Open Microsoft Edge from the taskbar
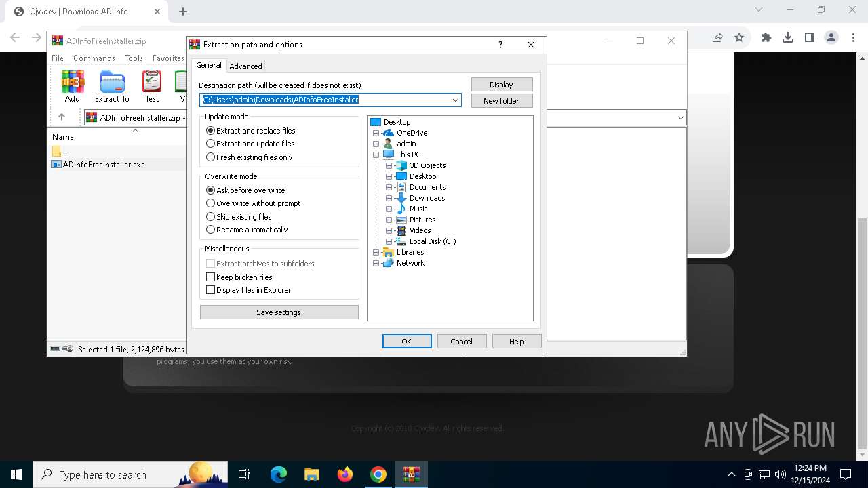The height and width of the screenshot is (488, 868). coord(279,474)
